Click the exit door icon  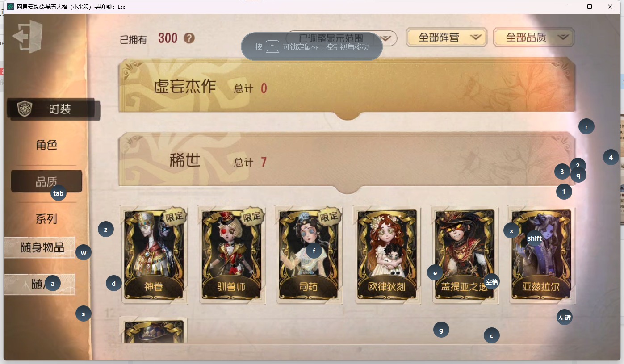tap(27, 36)
